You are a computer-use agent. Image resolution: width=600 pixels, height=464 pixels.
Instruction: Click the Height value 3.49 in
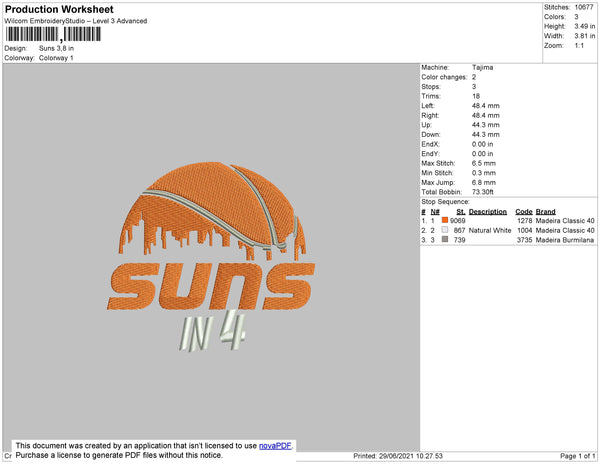tap(584, 26)
